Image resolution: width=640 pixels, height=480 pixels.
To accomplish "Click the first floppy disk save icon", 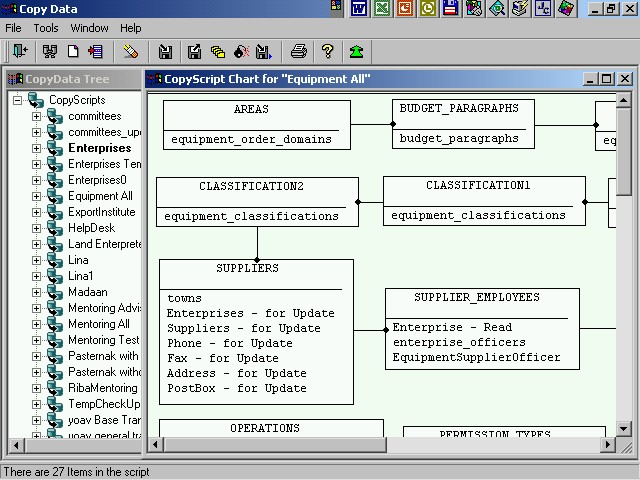I will [166, 51].
